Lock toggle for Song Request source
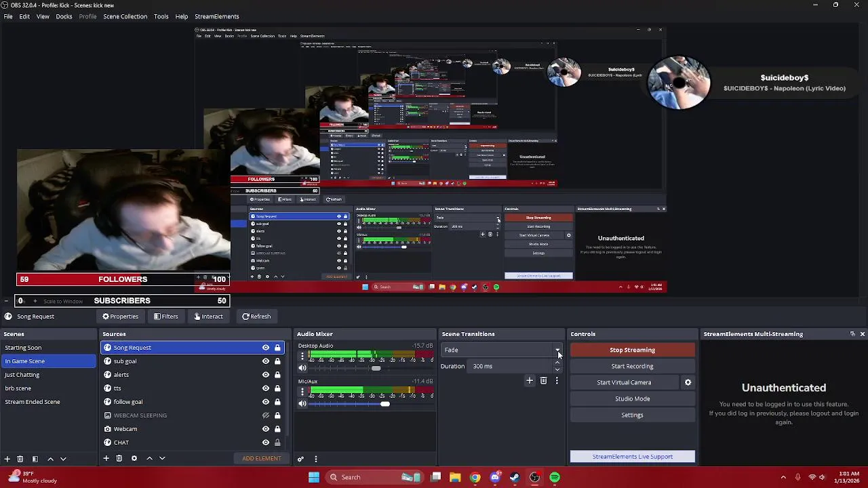 (x=277, y=348)
